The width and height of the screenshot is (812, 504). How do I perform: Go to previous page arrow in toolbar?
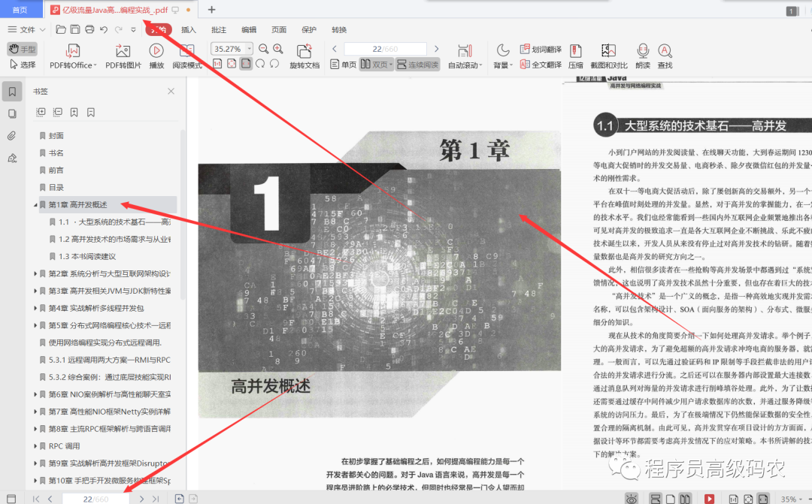tap(335, 49)
